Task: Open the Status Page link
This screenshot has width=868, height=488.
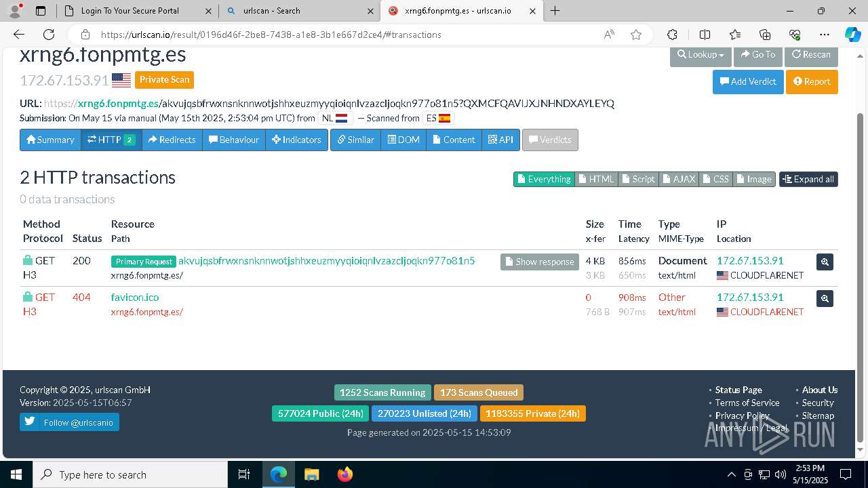Action: 738,390
